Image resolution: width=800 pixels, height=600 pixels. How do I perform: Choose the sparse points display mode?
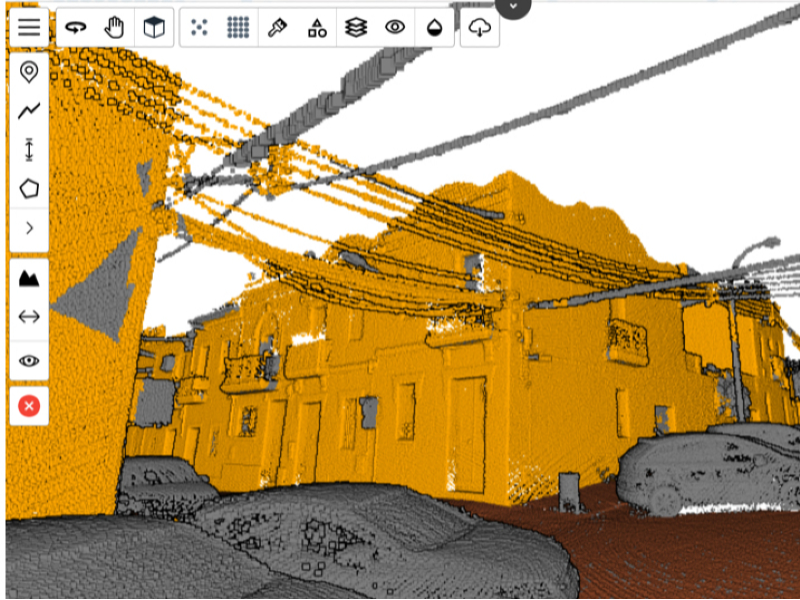[x=199, y=28]
